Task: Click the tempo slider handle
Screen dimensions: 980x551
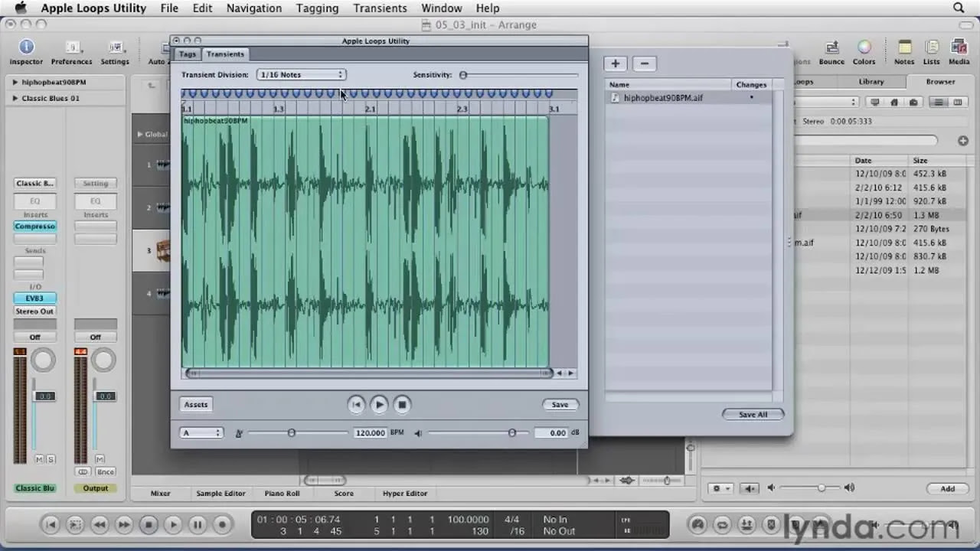Action: coord(291,433)
